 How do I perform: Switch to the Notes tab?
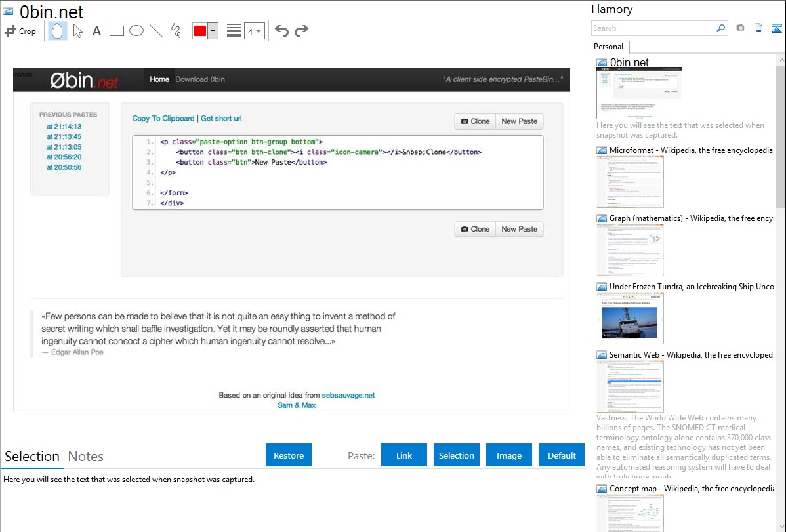85,457
